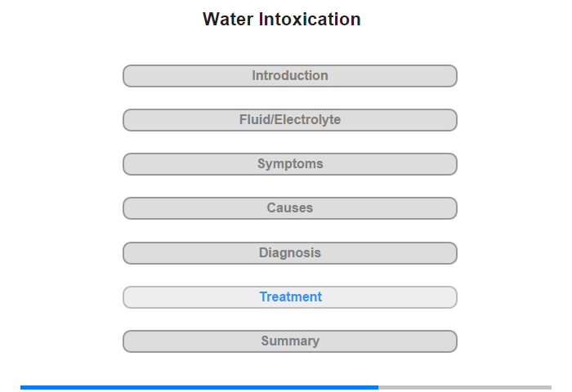Navigate to the Causes topic
This screenshot has height=392, width=572.
click(x=290, y=208)
